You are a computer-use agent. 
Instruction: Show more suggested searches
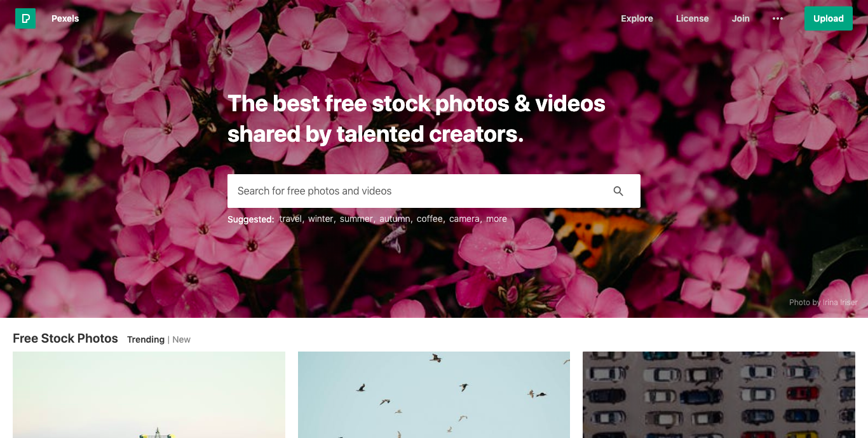point(496,219)
